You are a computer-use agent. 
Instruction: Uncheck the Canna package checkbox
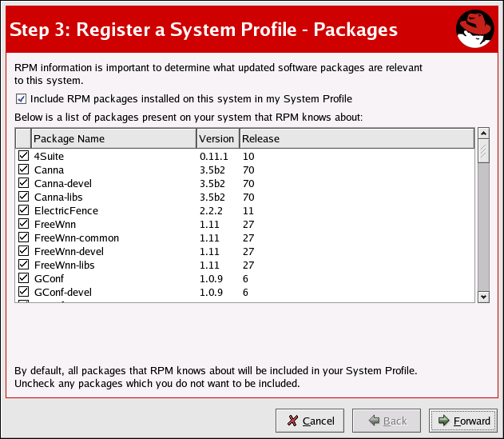23,170
